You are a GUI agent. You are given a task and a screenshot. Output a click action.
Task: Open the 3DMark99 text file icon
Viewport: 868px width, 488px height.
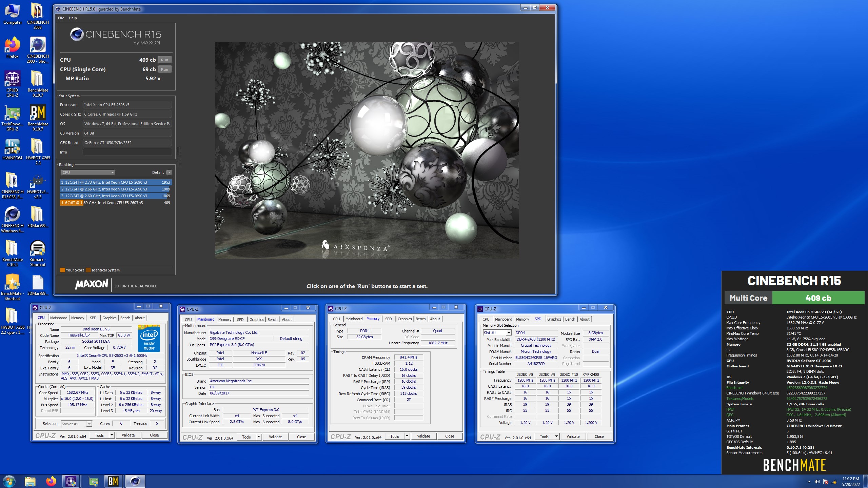point(38,285)
